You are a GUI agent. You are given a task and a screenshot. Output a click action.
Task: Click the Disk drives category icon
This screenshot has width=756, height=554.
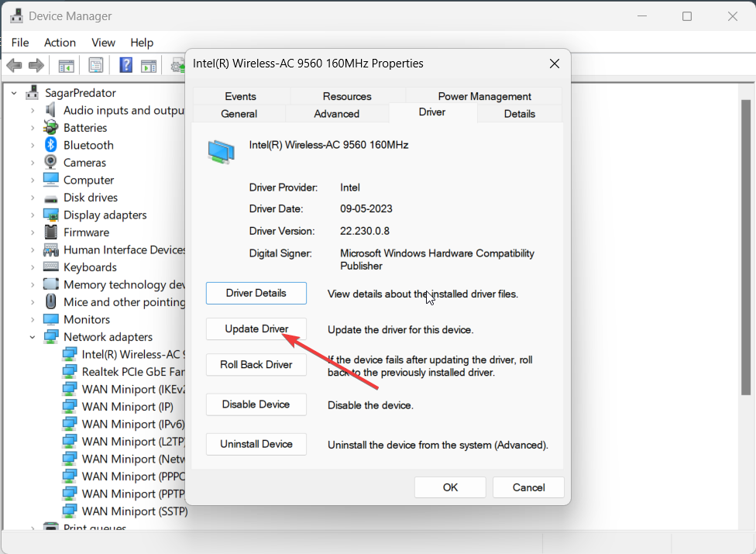[x=50, y=198]
